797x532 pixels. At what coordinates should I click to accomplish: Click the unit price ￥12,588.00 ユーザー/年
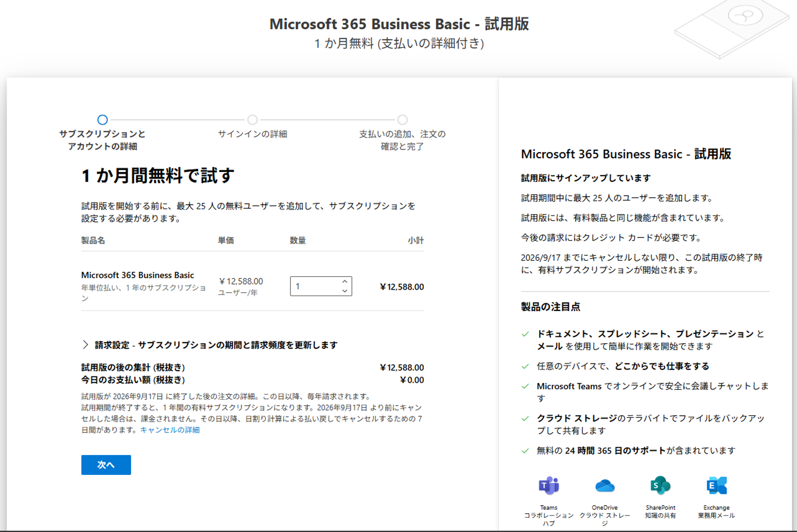(x=241, y=287)
